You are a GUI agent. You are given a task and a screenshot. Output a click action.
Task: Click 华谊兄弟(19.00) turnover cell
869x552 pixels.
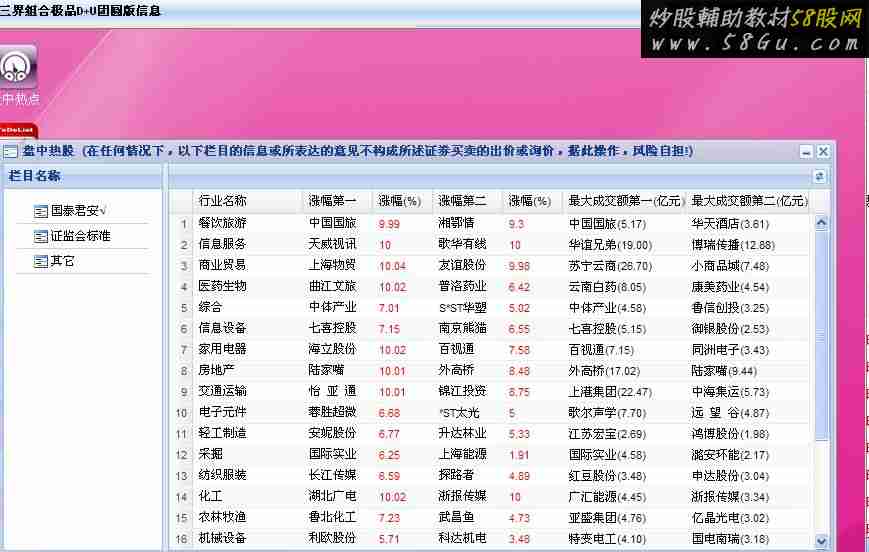(x=610, y=245)
